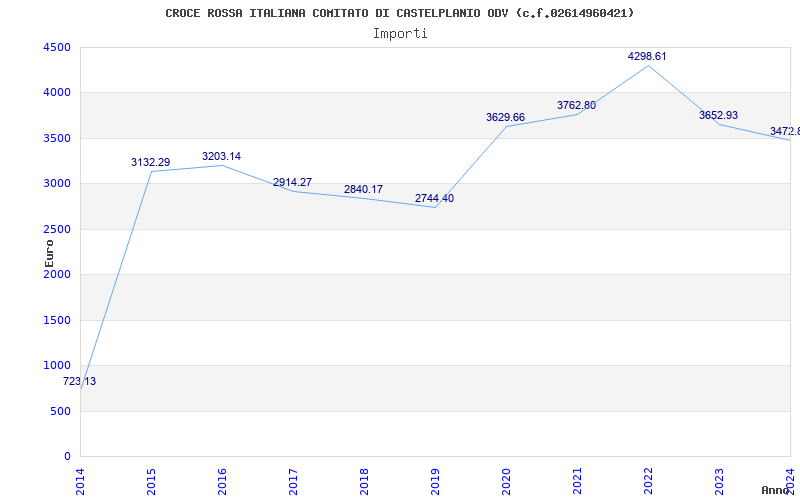
Task: Click x-axis year 2015
Action: (152, 482)
